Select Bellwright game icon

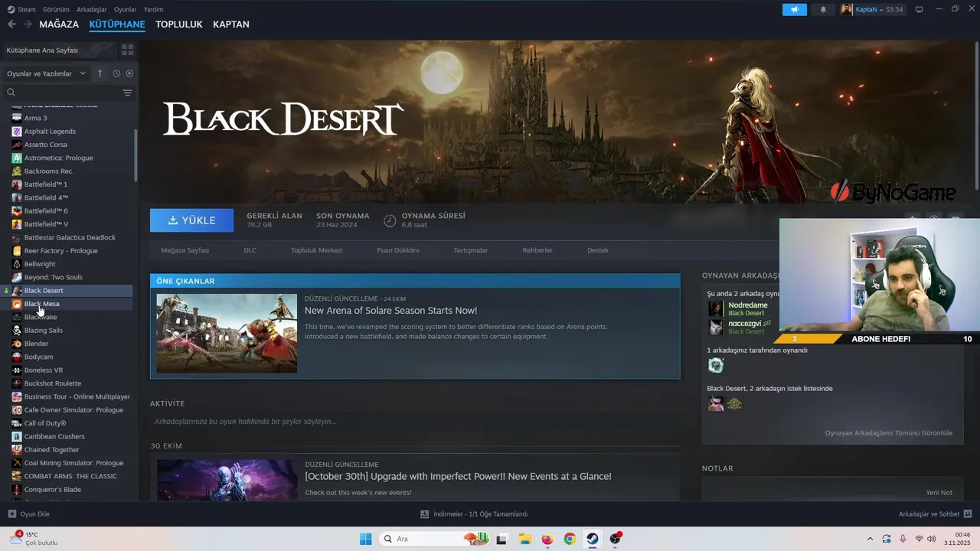click(x=17, y=264)
